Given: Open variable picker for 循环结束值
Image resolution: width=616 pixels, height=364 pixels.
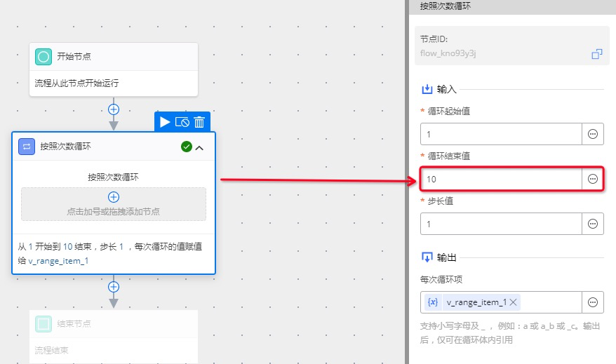Looking at the screenshot, I should click(x=592, y=179).
